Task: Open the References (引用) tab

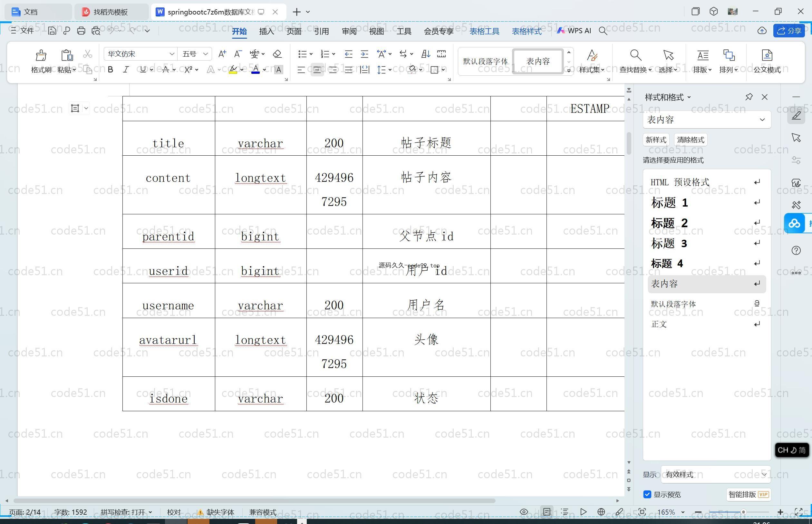Action: [x=322, y=31]
